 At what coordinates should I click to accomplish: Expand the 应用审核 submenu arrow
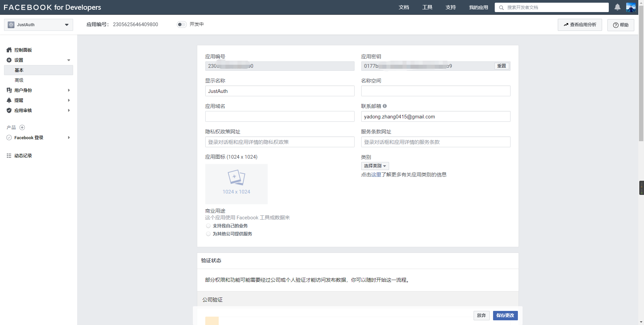tap(69, 110)
